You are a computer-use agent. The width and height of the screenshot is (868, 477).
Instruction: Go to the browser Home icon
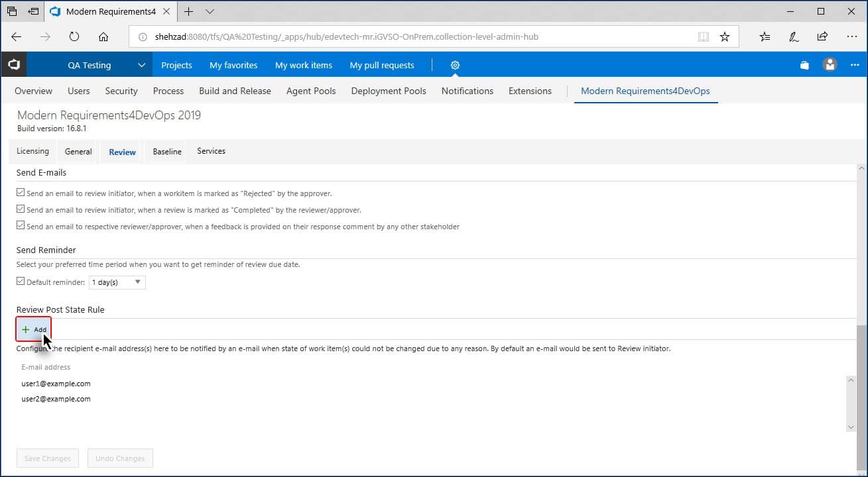coord(103,37)
